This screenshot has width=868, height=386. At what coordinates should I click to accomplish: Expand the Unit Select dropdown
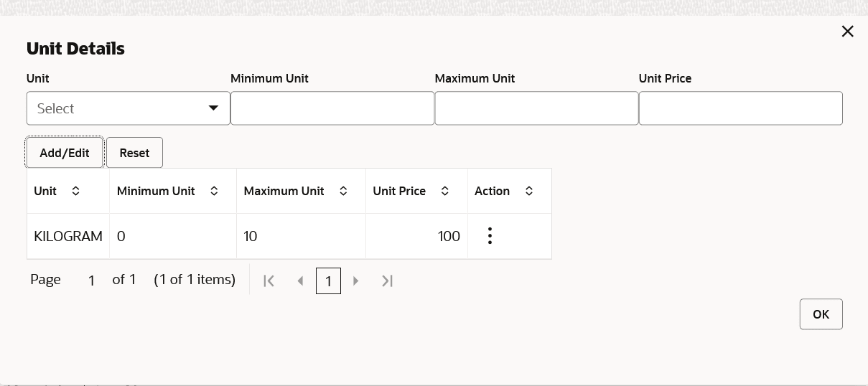point(129,108)
